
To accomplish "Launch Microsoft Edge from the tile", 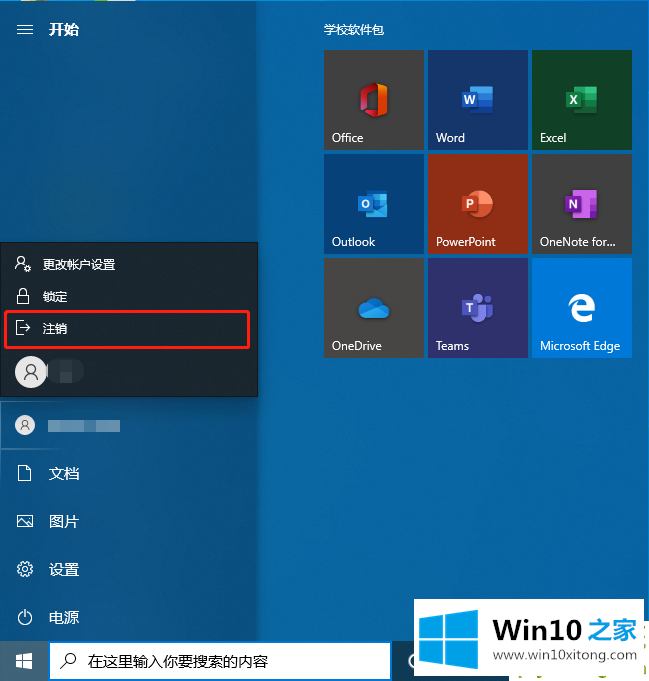I will tap(582, 308).
